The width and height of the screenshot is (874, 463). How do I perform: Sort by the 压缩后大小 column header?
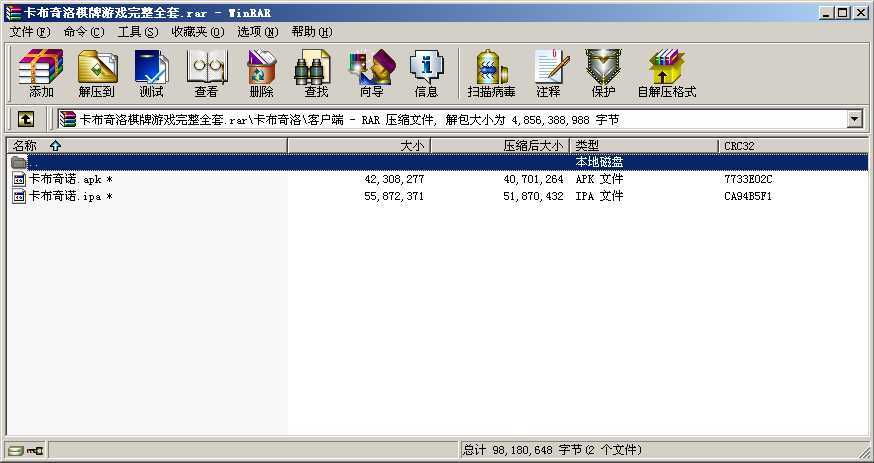point(500,146)
